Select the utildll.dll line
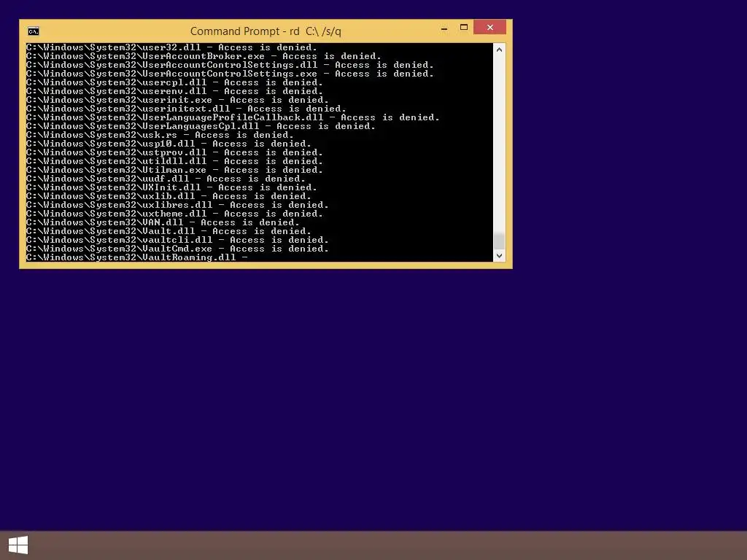The width and height of the screenshot is (747, 560). pyautogui.click(x=174, y=161)
